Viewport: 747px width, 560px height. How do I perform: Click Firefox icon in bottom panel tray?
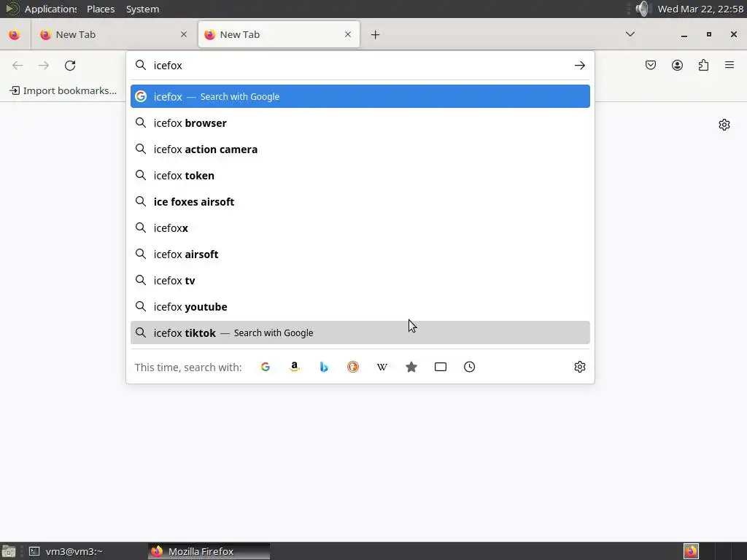click(x=692, y=551)
